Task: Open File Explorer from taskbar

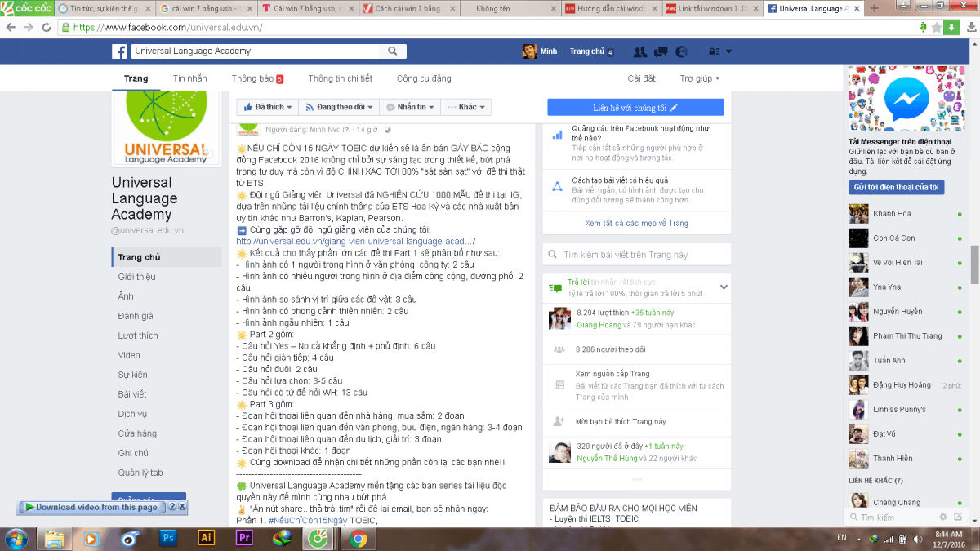Action: pos(56,538)
